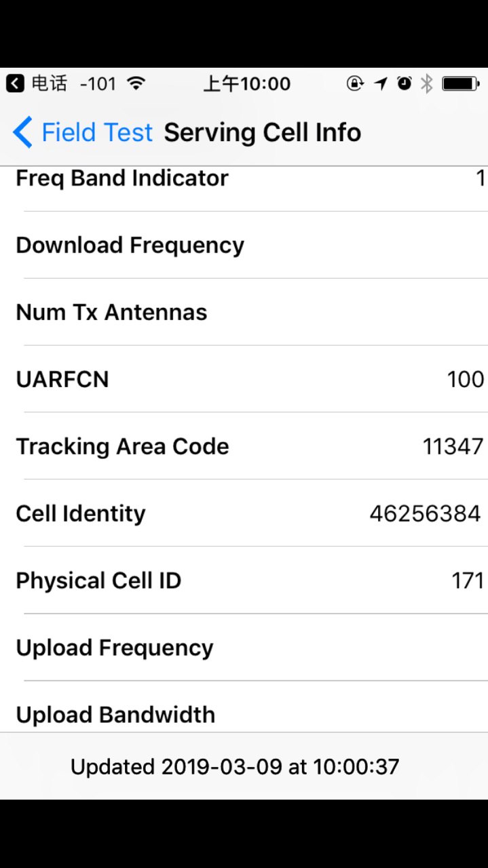Tap the battery indicator icon
This screenshot has width=488, height=868.
point(461,83)
